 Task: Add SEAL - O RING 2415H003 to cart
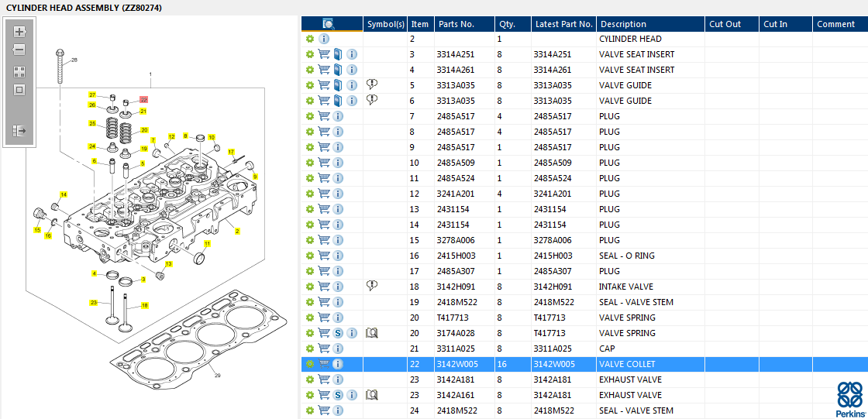coord(325,256)
